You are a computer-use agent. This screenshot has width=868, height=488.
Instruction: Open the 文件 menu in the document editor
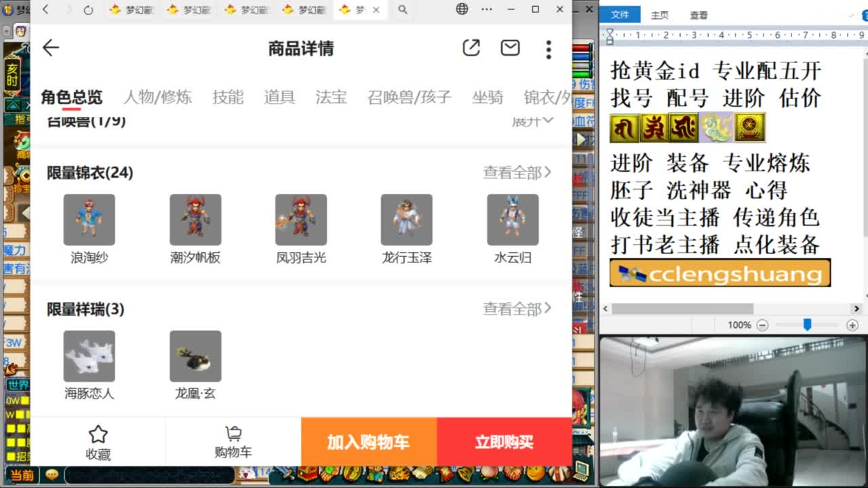coord(620,14)
